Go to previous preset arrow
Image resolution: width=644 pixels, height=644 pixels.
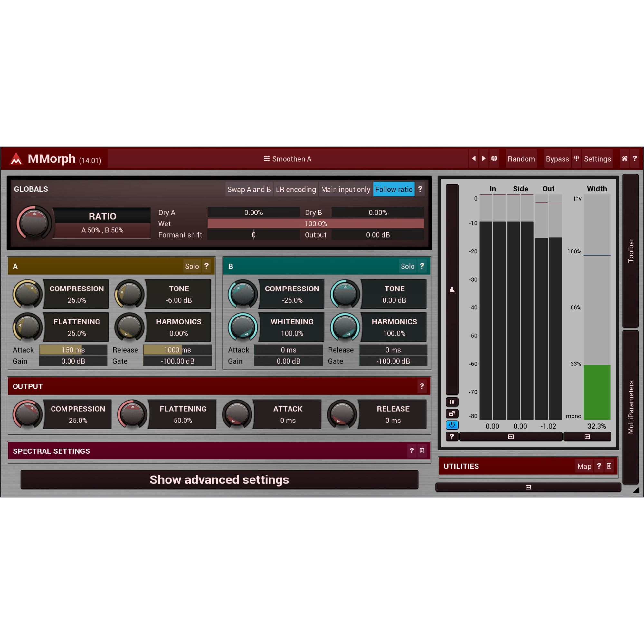474,159
